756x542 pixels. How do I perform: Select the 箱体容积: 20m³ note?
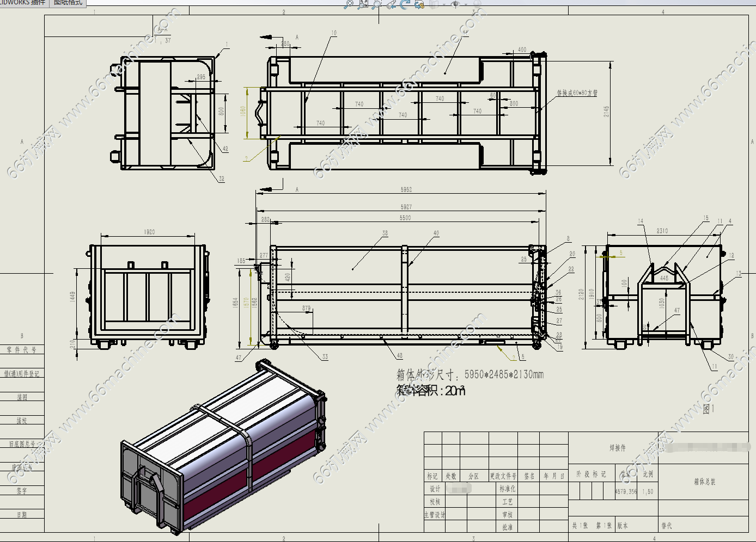430,391
